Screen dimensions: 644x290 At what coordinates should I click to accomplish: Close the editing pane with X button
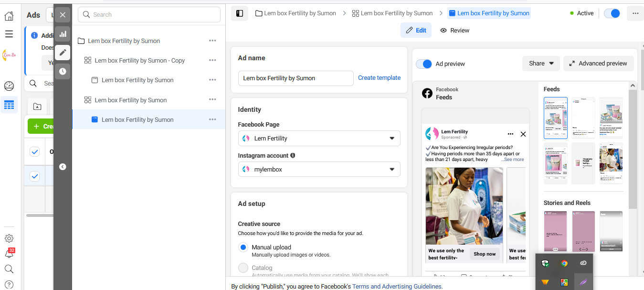63,15
